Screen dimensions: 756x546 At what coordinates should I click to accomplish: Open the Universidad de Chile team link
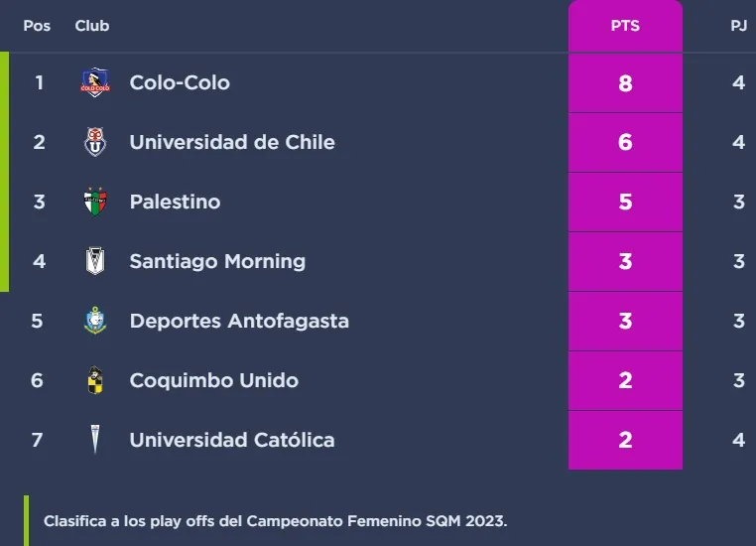(x=232, y=142)
